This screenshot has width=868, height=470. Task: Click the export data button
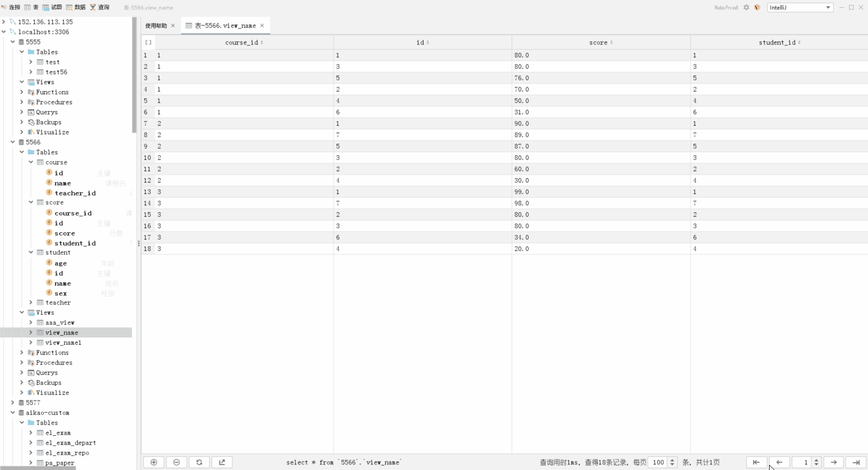click(222, 462)
